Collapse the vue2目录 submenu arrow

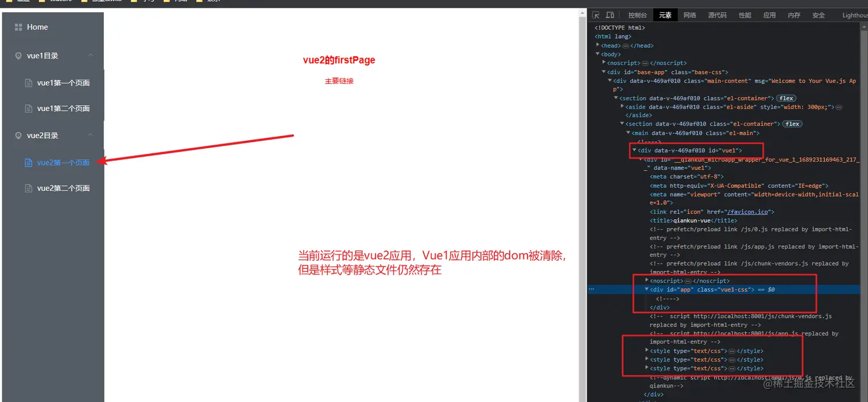[x=91, y=136]
